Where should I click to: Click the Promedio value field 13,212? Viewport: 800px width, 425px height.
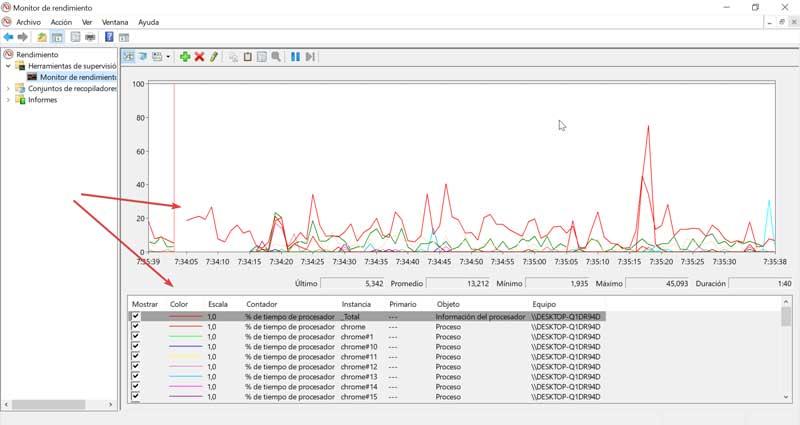458,283
